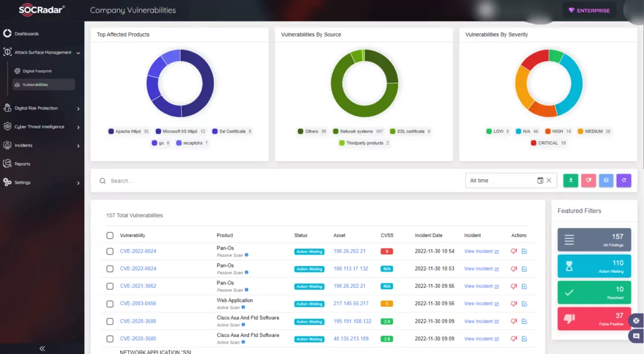Viewport: 644px width, 354px height.
Task: Mark CVE-2003-0456 row as false positive
Action: click(513, 304)
